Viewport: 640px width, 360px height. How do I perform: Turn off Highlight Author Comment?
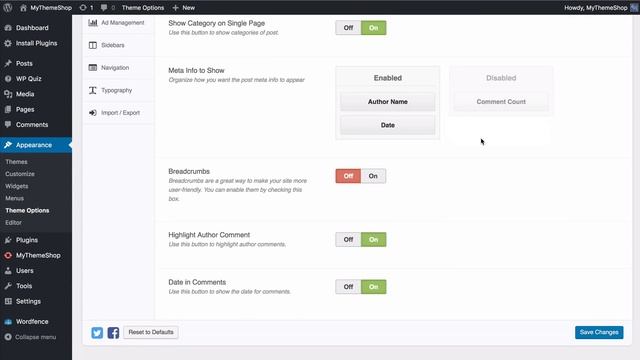click(348, 240)
